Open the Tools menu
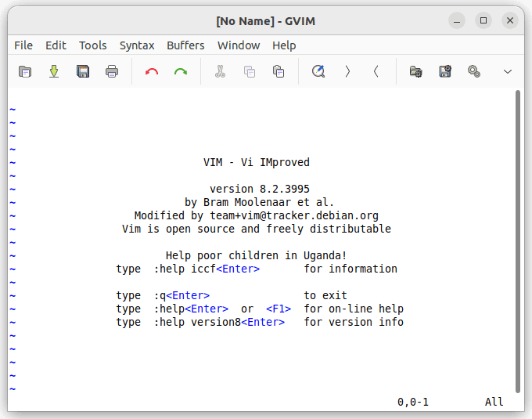Viewport: 532px width, 419px height. click(92, 45)
